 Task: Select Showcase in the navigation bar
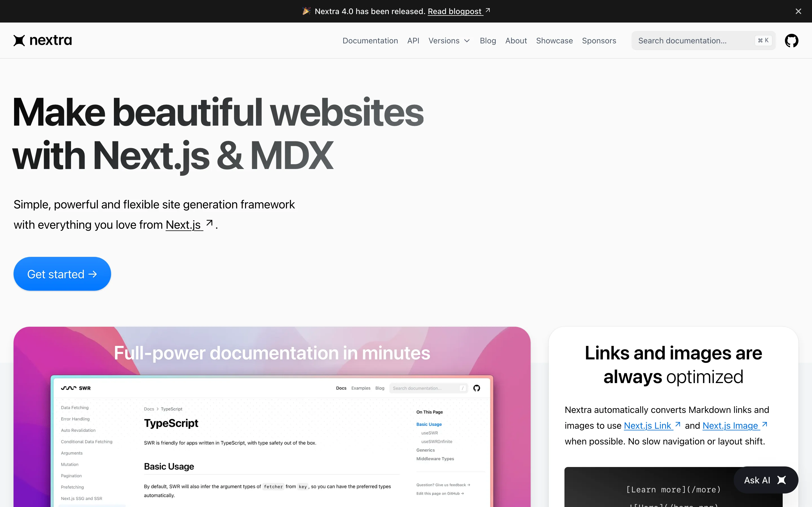tap(554, 41)
